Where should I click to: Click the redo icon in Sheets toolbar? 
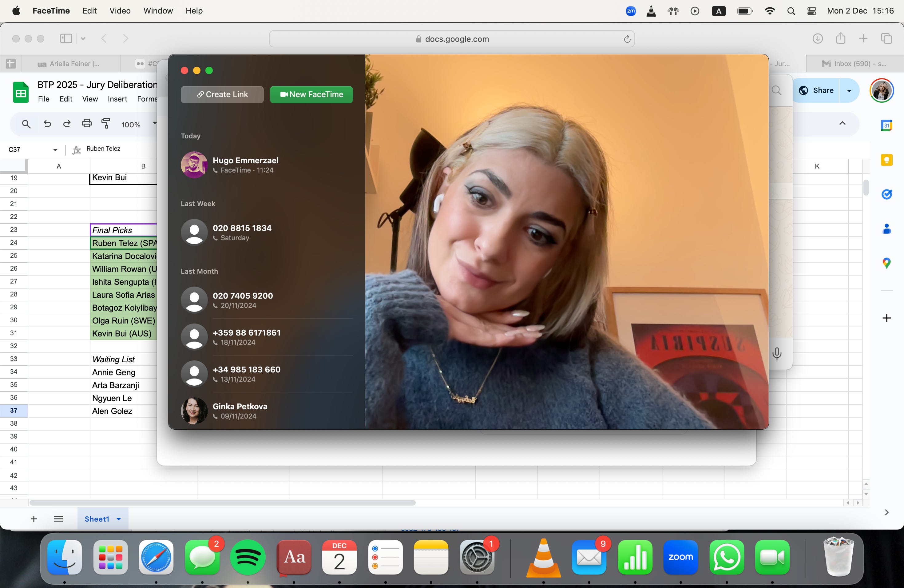[67, 124]
